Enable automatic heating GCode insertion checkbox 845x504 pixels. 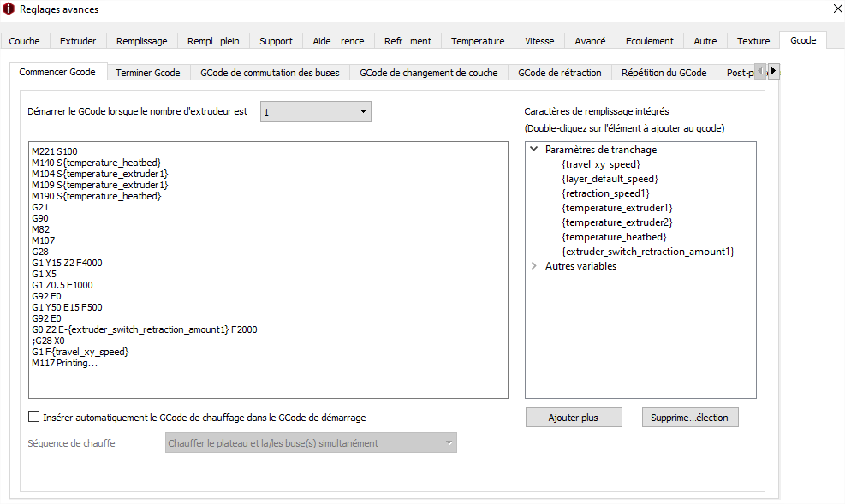point(34,417)
